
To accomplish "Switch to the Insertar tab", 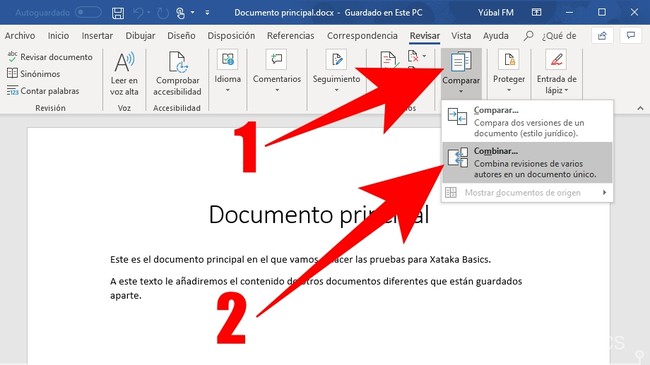I will [x=97, y=36].
